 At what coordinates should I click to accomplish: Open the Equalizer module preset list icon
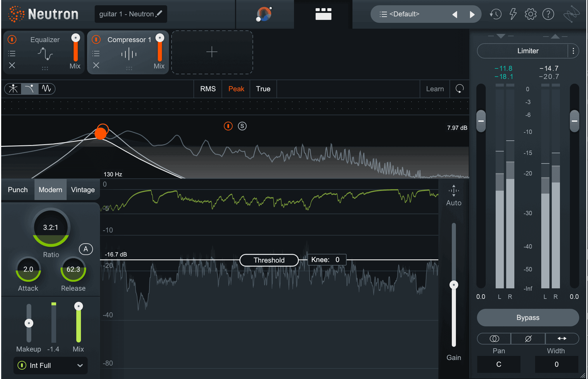coord(12,54)
